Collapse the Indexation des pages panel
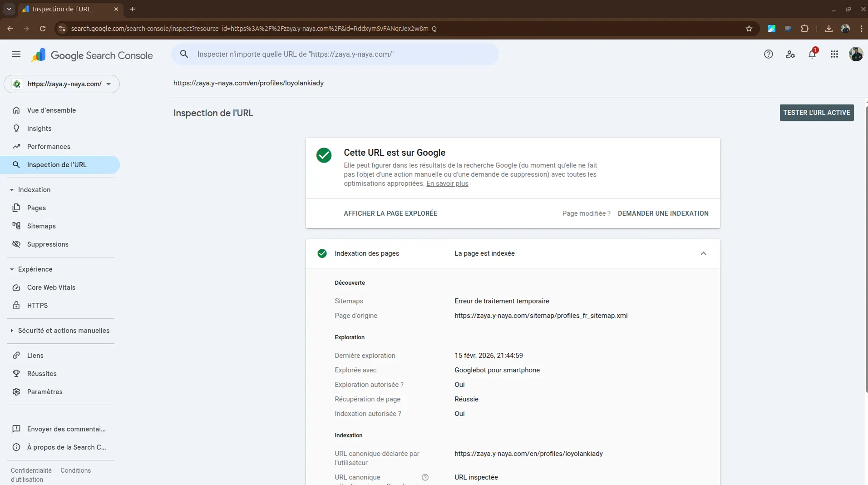The height and width of the screenshot is (485, 868). click(x=703, y=253)
